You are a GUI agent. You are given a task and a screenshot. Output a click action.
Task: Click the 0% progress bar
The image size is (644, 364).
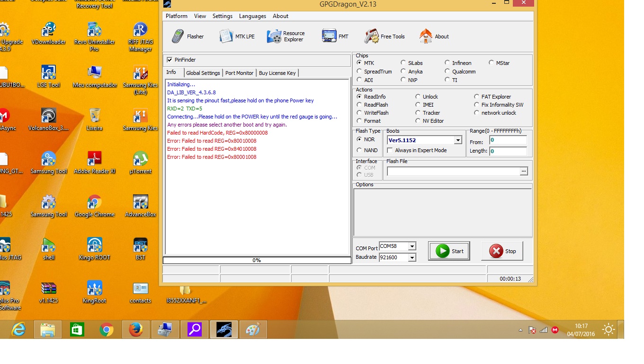point(257,260)
